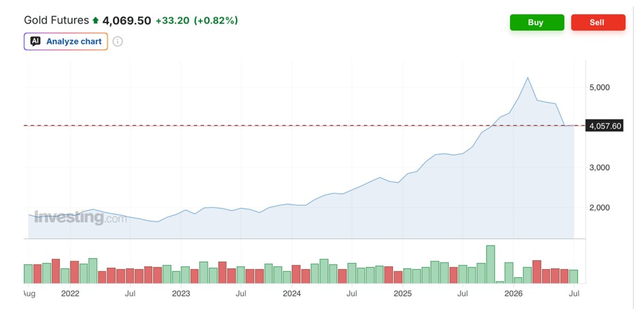644x318 pixels.
Task: Click the red Sell button
Action: pyautogui.click(x=598, y=22)
